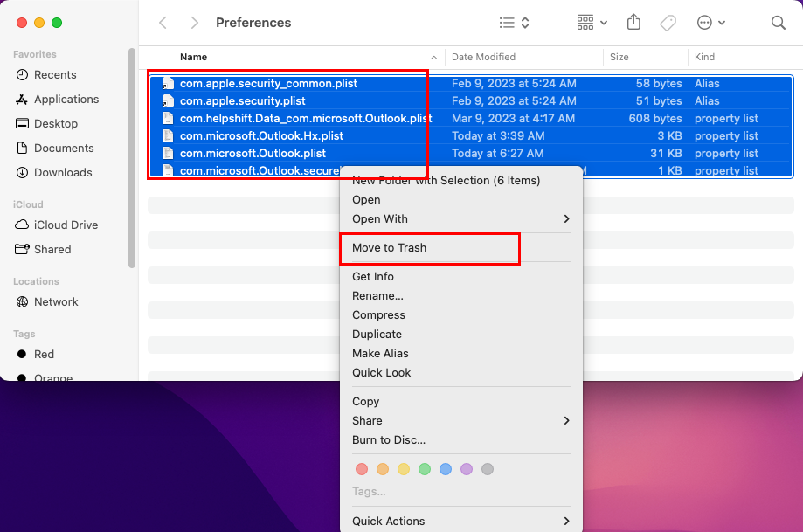
Task: Select Compress in the context menu
Action: [378, 315]
